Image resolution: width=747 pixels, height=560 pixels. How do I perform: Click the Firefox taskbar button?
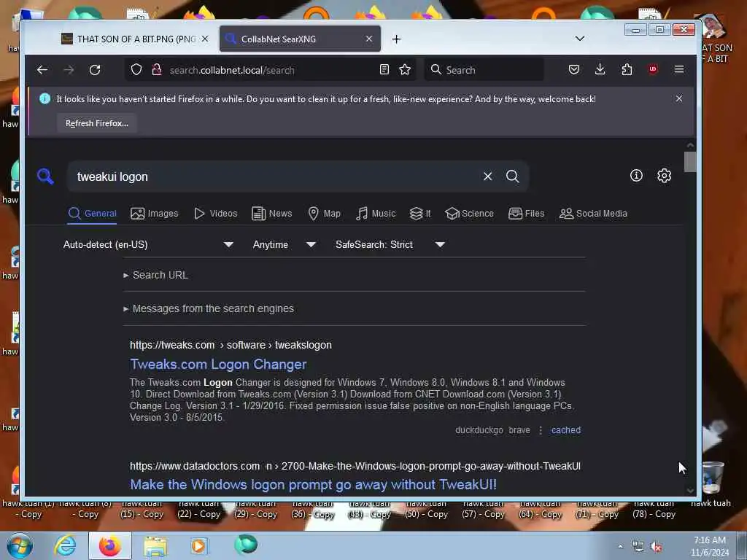coord(110,545)
